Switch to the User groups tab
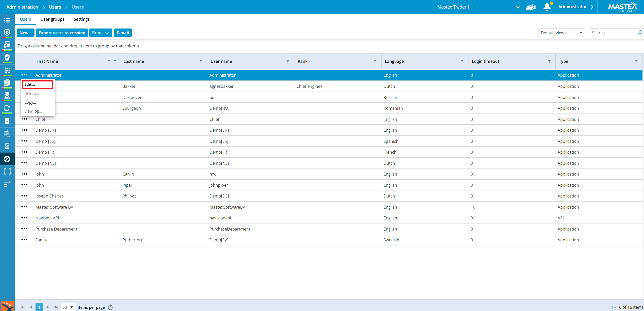The width and height of the screenshot is (644, 311). click(52, 19)
